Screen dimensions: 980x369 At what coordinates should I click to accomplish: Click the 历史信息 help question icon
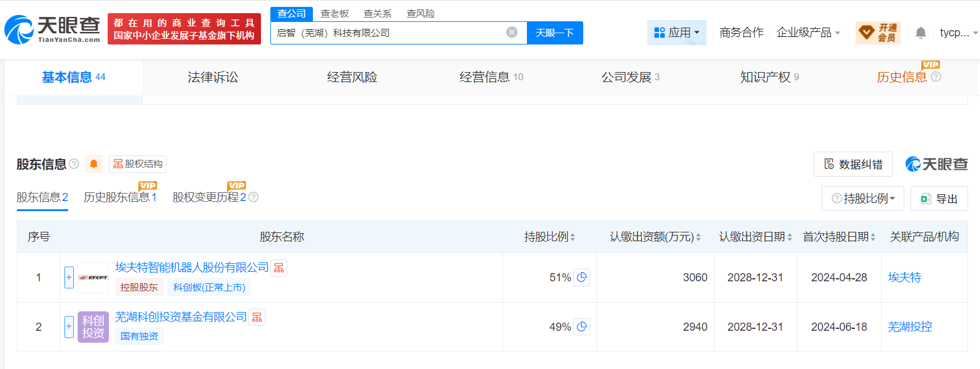click(x=936, y=77)
